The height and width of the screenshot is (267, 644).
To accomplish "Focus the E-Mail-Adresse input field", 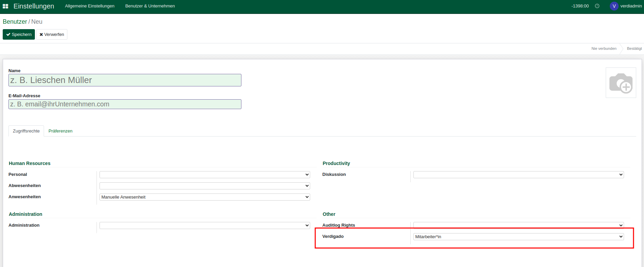I will (125, 104).
